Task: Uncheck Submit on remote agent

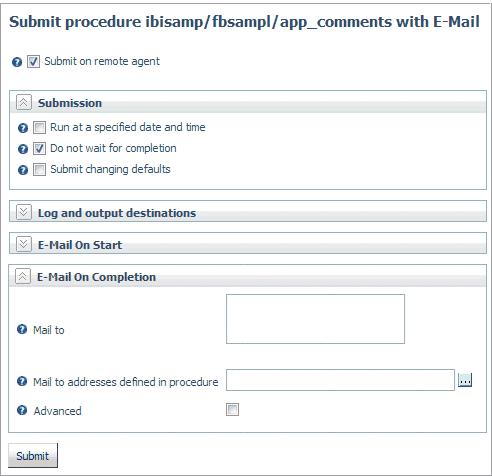Action: click(x=33, y=62)
